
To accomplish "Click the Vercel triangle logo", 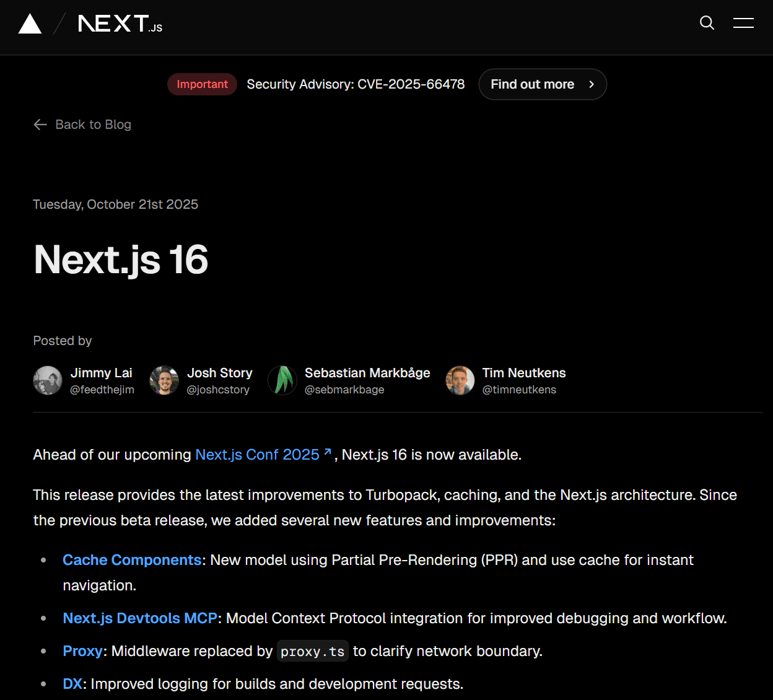I will click(x=30, y=23).
